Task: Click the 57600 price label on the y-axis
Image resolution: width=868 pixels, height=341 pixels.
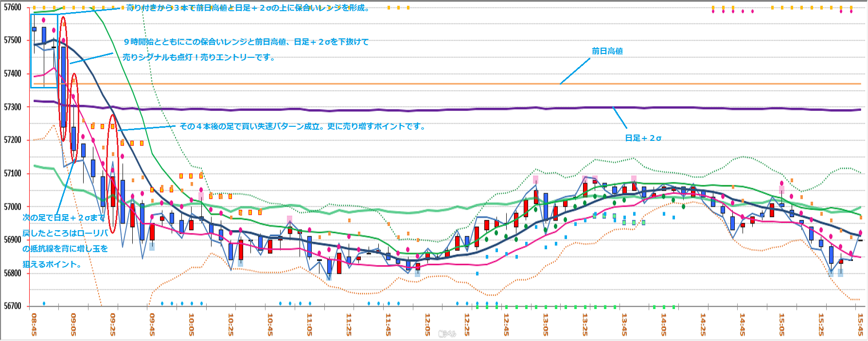Action: (x=13, y=7)
